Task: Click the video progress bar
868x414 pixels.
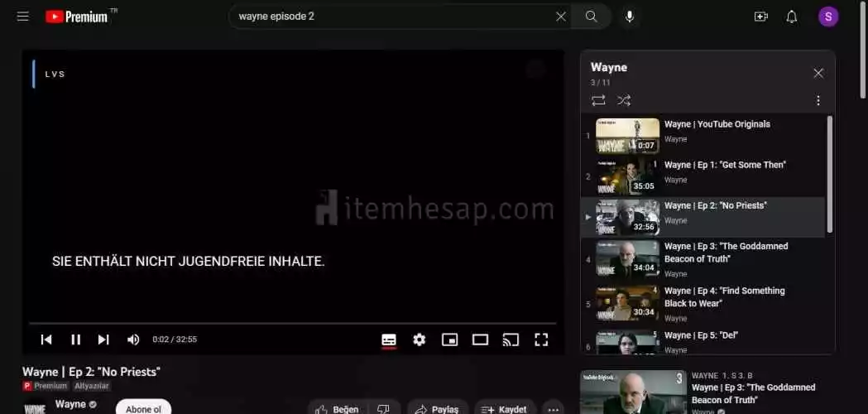Action: 290,323
